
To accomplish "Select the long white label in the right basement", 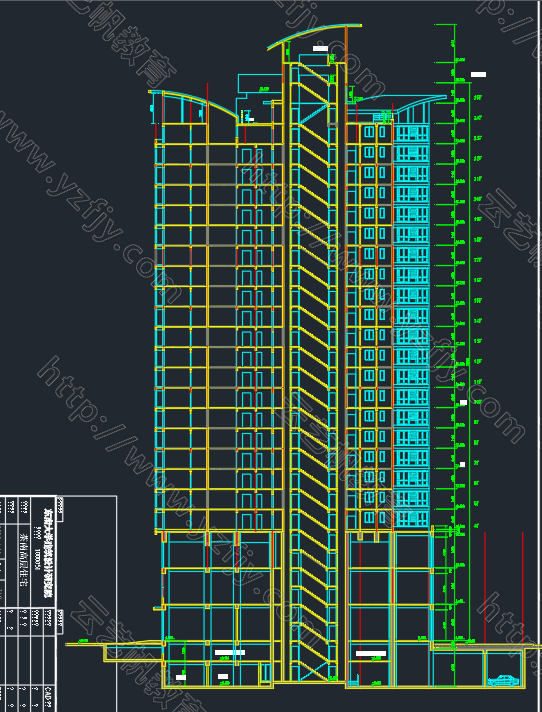I will click(x=371, y=654).
